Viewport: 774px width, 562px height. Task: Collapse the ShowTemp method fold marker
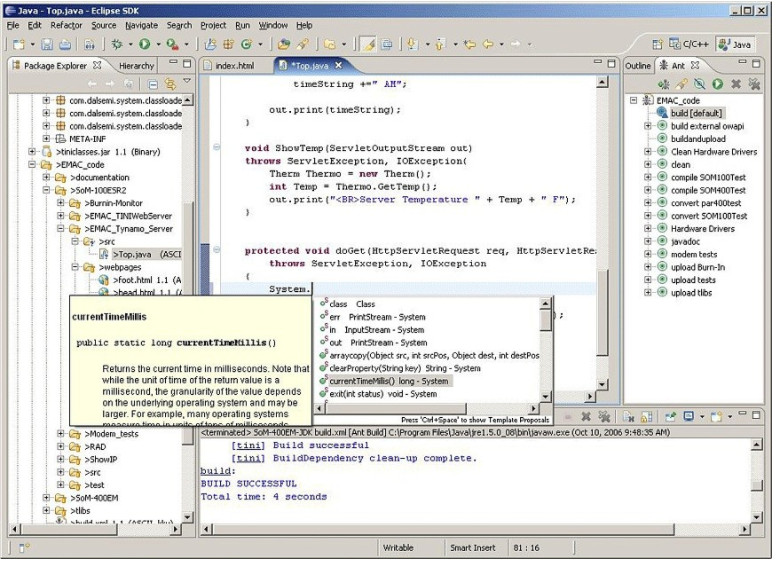[x=217, y=147]
